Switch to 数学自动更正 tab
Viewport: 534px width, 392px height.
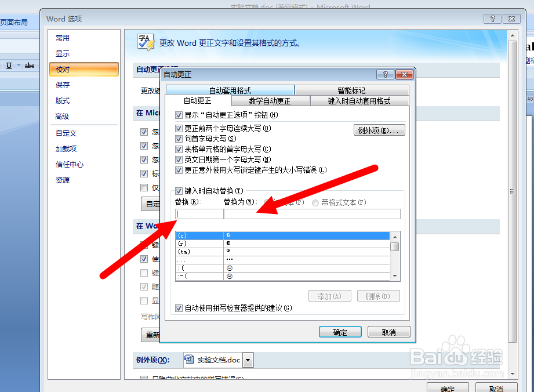[x=270, y=101]
